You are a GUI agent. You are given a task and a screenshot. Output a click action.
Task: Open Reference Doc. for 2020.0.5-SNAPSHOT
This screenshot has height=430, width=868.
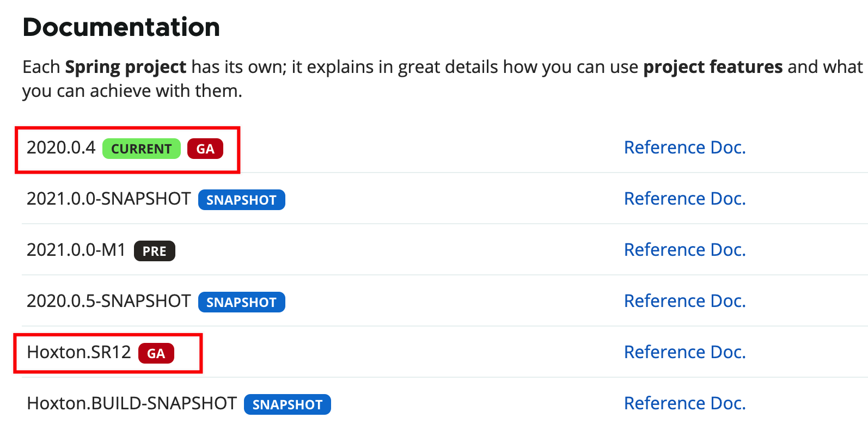(684, 301)
